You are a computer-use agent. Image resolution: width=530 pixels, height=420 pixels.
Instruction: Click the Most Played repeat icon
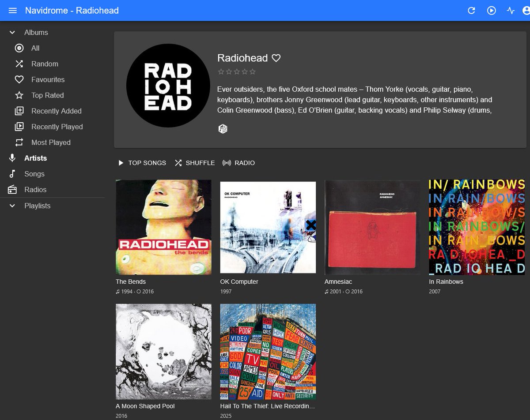pos(19,142)
